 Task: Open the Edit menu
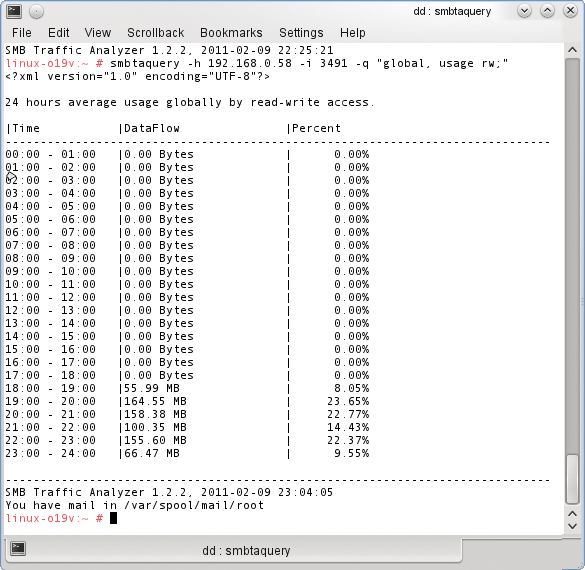point(59,33)
